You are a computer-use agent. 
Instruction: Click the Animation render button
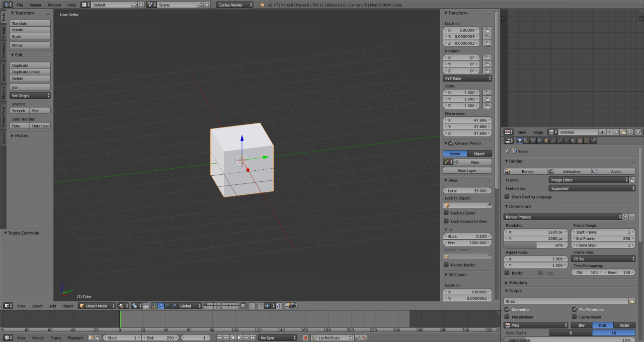coord(569,172)
